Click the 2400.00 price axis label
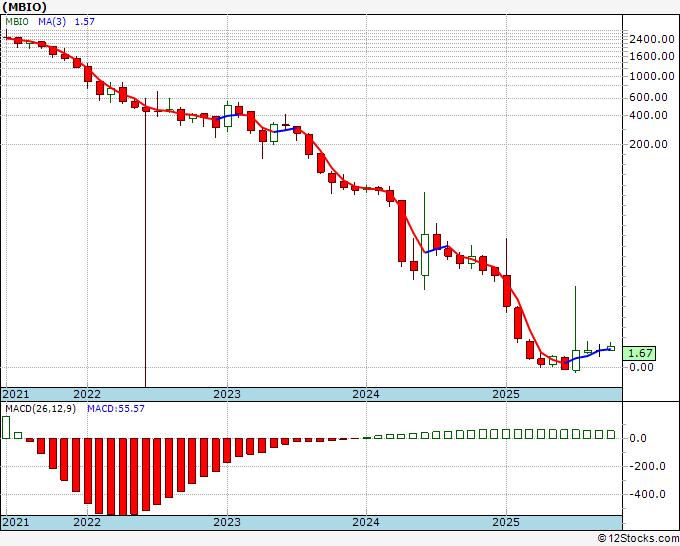This screenshot has width=680, height=546. pyautogui.click(x=652, y=39)
